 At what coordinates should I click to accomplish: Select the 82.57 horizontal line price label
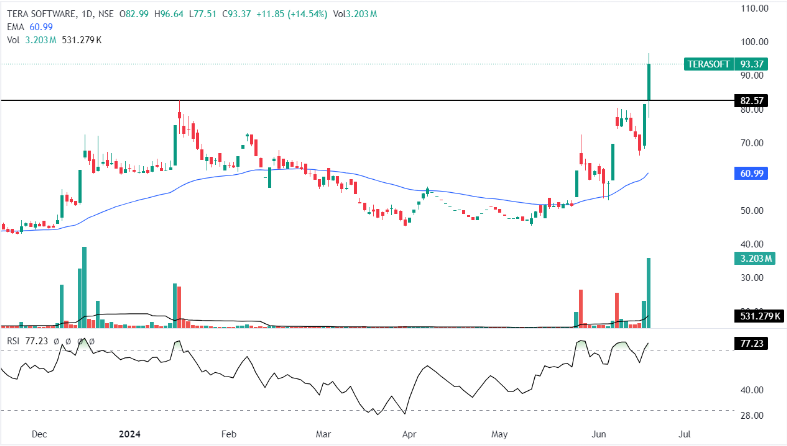coord(751,101)
